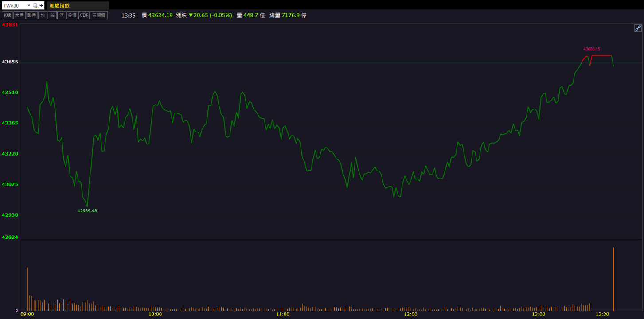Click the 浮 toolbar button
The height and width of the screenshot is (319, 644).
[62, 15]
